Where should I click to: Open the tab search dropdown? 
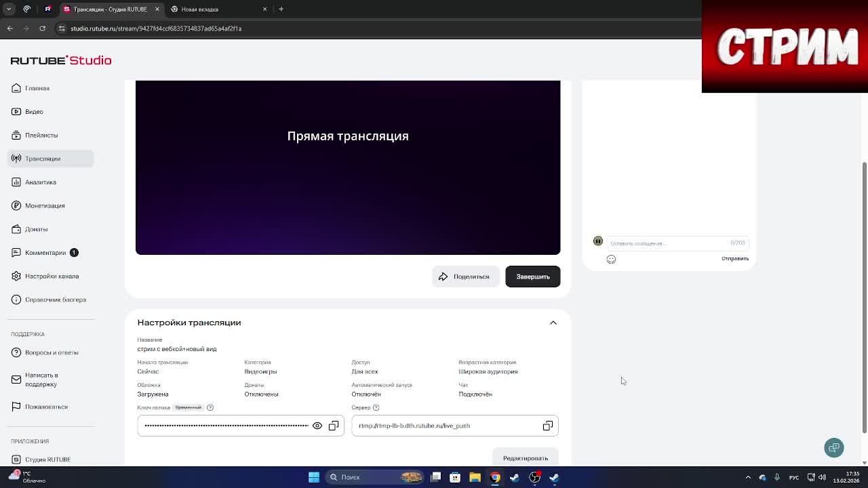pos(9,9)
